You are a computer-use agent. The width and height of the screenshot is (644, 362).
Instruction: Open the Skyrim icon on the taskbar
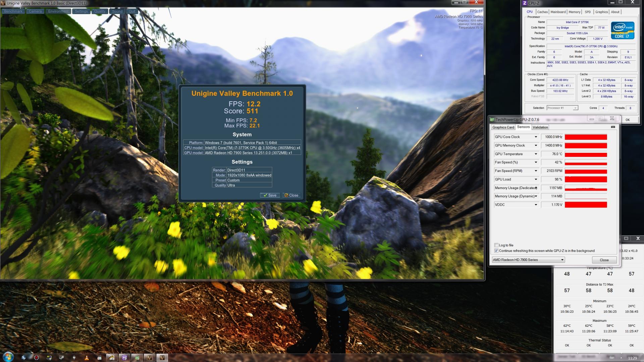(x=74, y=358)
